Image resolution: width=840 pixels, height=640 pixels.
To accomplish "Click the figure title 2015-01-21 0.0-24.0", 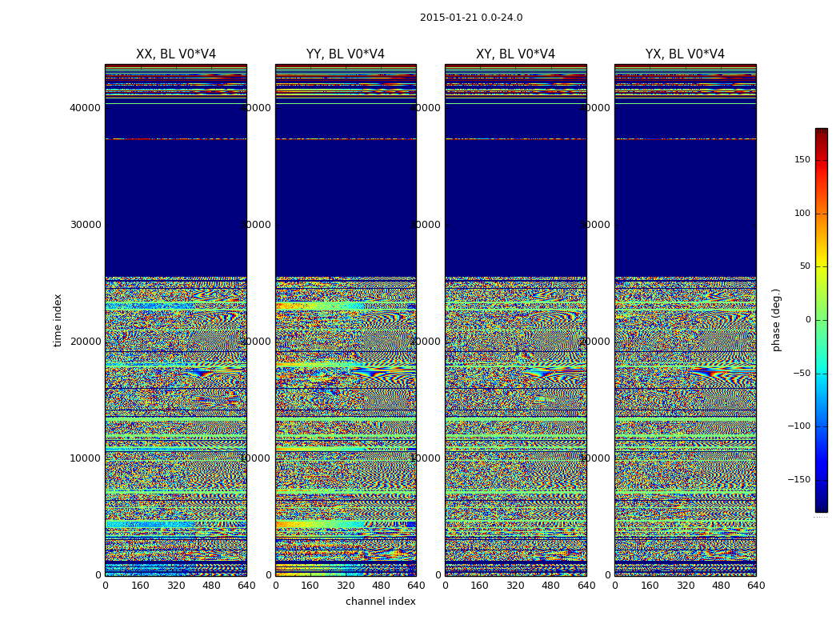I will (470, 18).
